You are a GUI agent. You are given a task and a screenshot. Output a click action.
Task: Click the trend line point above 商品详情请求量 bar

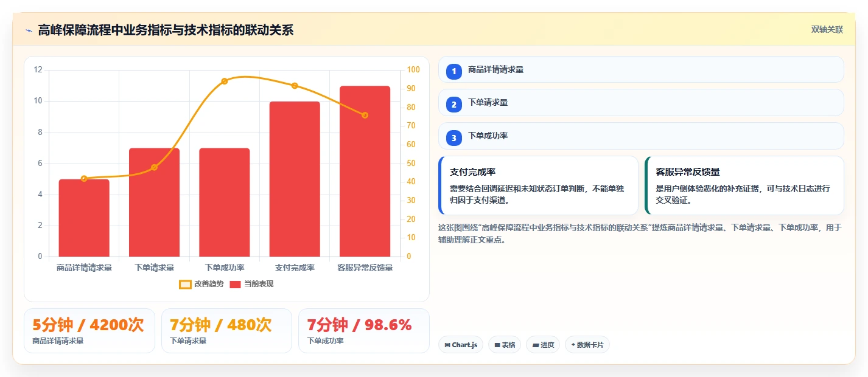coord(84,179)
